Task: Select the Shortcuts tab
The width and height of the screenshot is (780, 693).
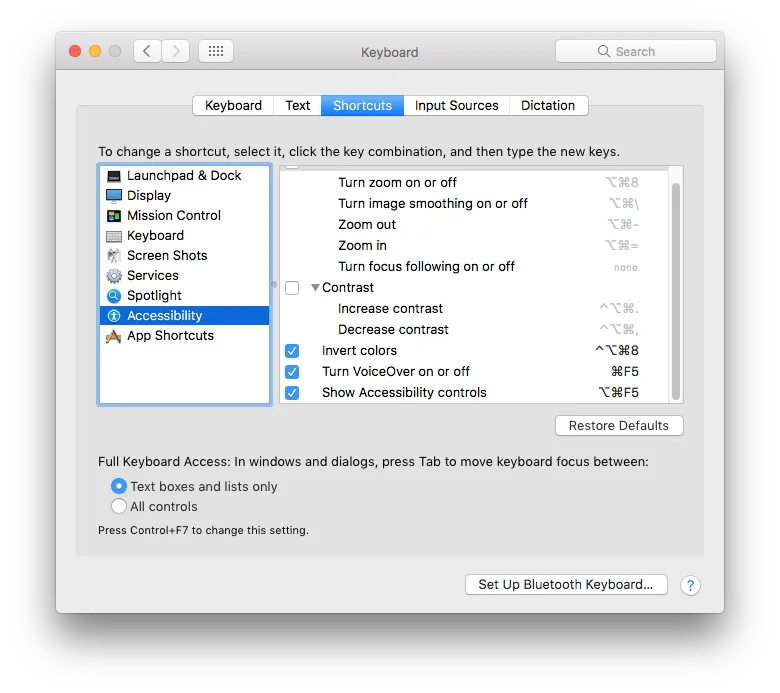Action: (x=362, y=105)
